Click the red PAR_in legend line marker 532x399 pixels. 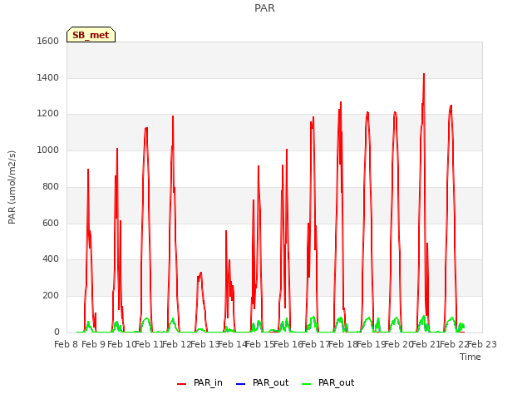[182, 384]
